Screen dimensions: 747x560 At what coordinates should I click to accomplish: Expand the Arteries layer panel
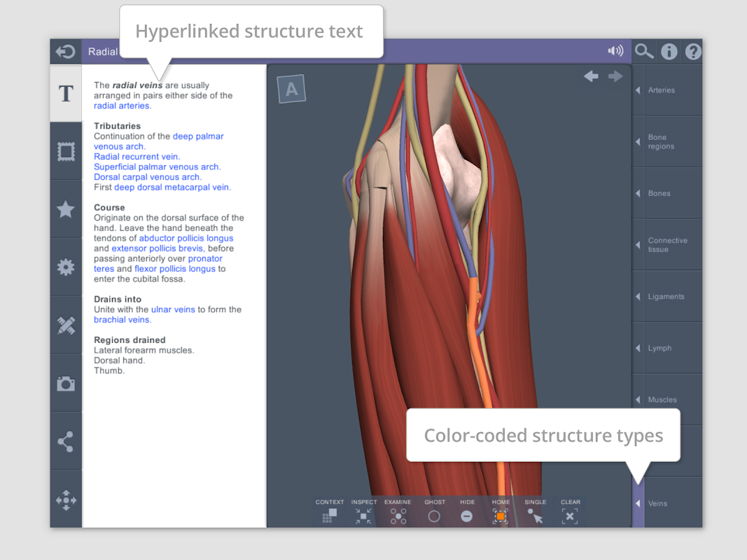tap(666, 90)
